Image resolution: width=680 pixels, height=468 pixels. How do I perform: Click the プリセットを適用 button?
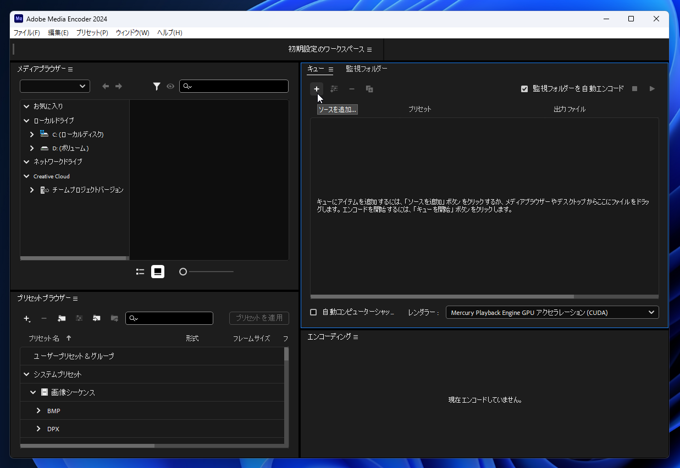pyautogui.click(x=259, y=318)
